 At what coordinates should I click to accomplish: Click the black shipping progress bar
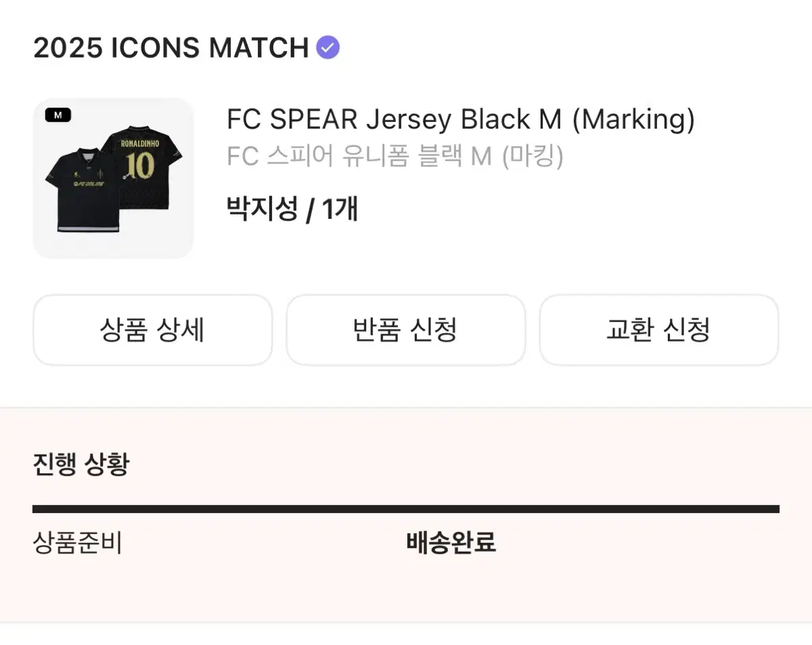point(406,506)
